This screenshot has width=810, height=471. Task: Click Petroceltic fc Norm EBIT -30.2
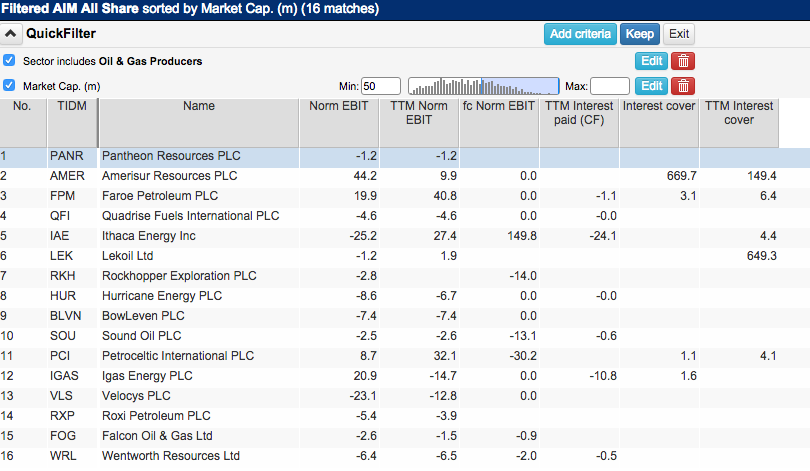523,356
